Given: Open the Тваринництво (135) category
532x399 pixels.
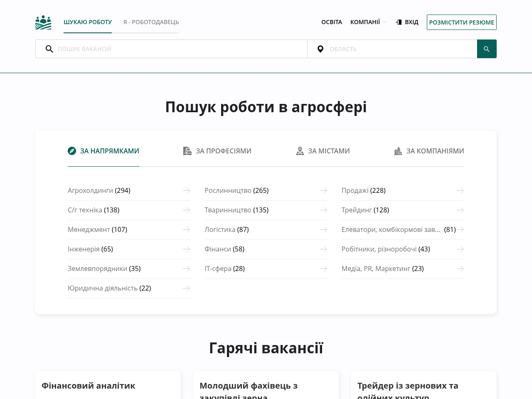Looking at the screenshot, I should click(x=266, y=210).
